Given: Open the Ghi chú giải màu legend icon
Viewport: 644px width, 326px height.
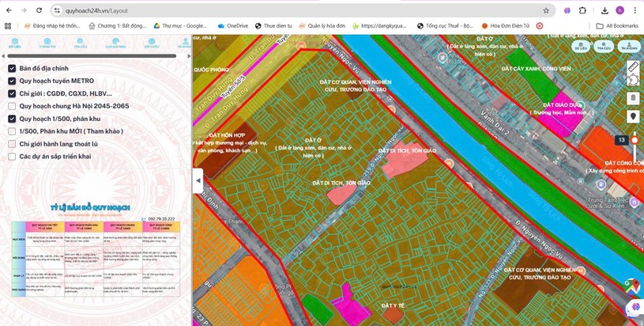Looking at the screenshot, I should click(115, 43).
